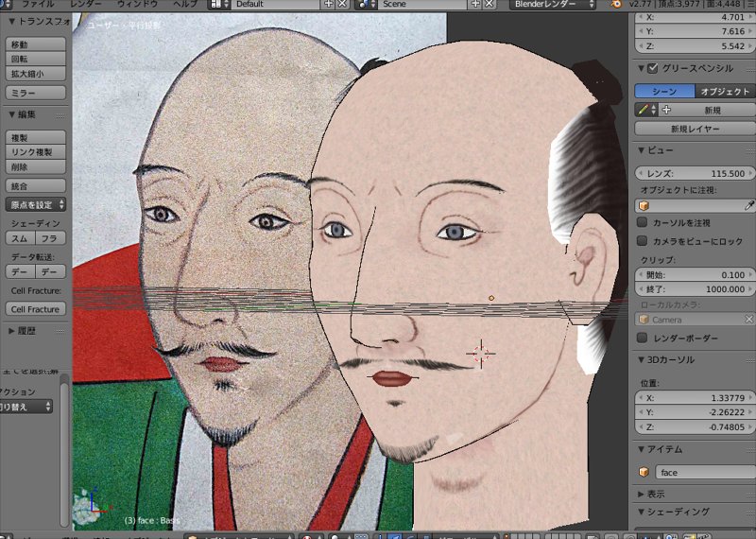This screenshot has width=756, height=539.
Task: Click the cube icon in the lock-to-object field
Action: click(644, 206)
